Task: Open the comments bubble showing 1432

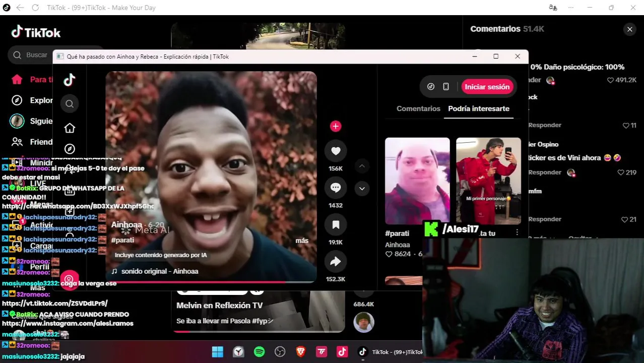Action: pyautogui.click(x=336, y=188)
